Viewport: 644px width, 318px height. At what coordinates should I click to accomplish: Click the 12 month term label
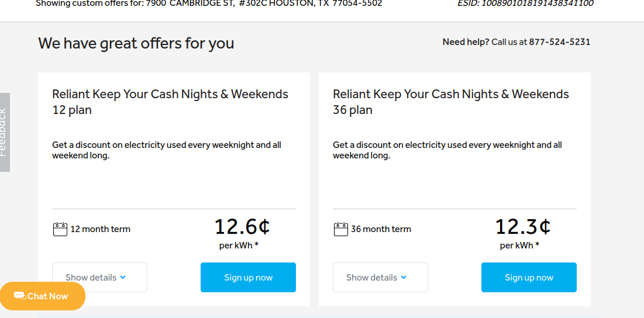point(100,229)
